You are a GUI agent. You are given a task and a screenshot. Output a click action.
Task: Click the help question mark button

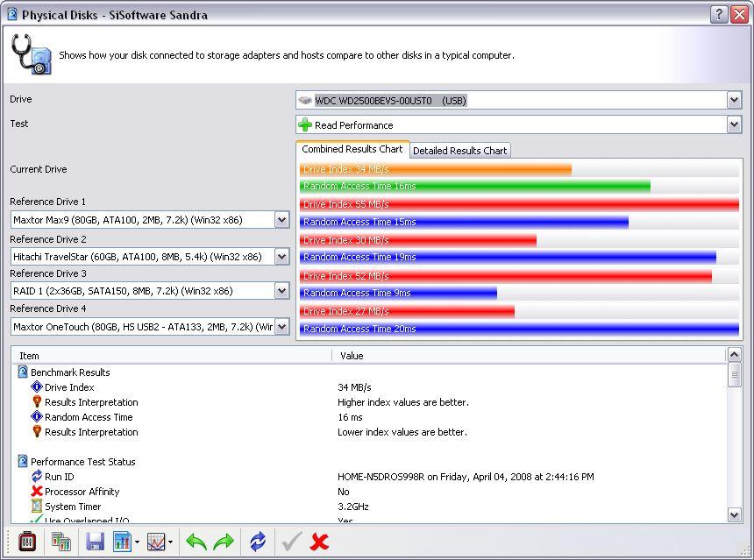pos(719,14)
